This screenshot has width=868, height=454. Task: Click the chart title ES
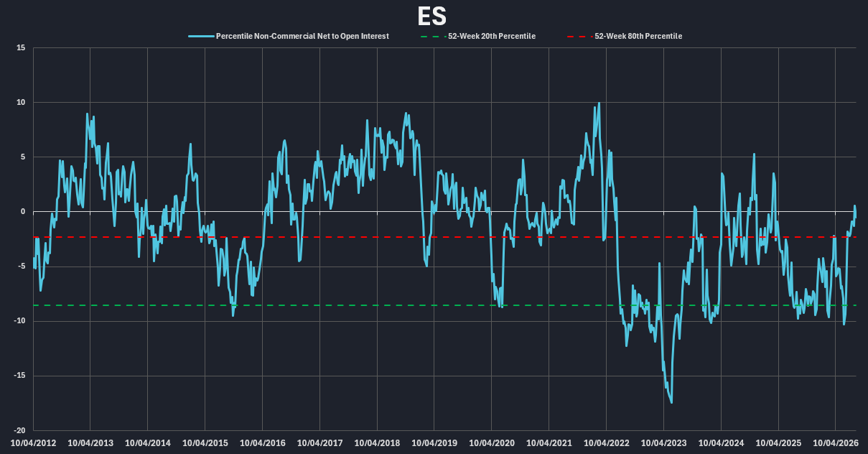[x=433, y=16]
